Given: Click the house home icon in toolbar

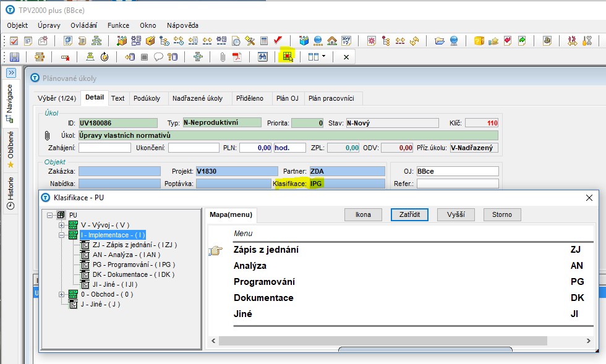Looking at the screenshot, I should point(332,41).
